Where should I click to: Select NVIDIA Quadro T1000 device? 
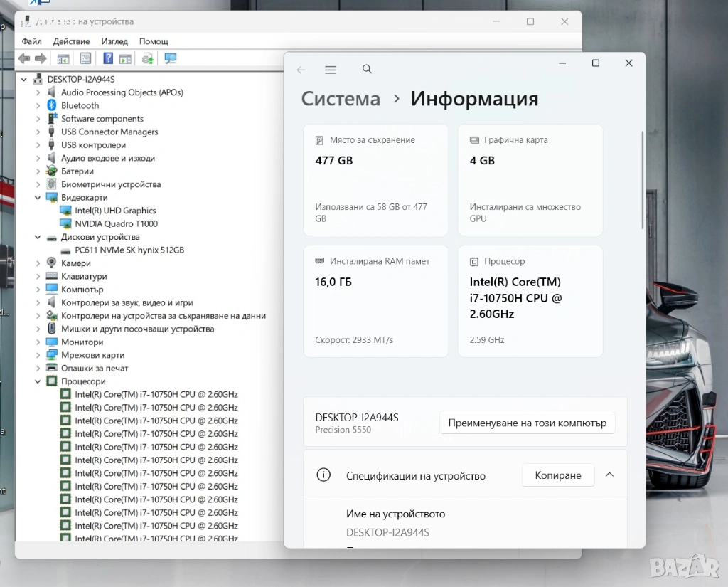pyautogui.click(x=116, y=223)
